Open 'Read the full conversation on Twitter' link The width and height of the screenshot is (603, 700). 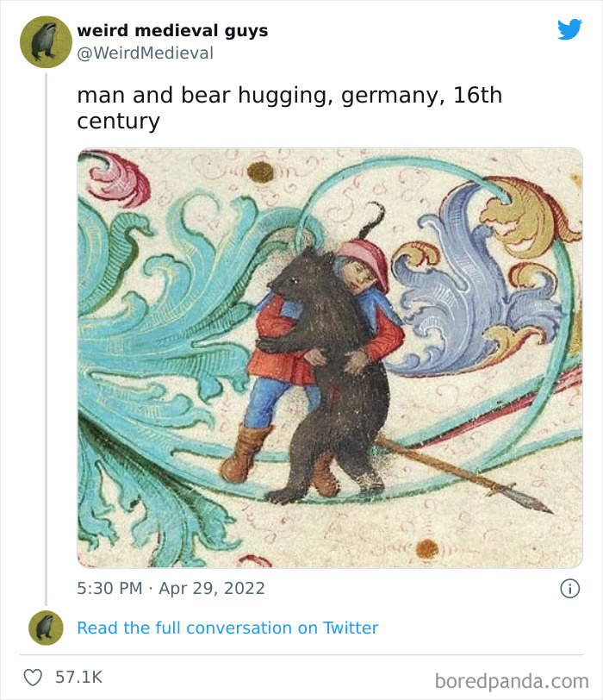(227, 628)
